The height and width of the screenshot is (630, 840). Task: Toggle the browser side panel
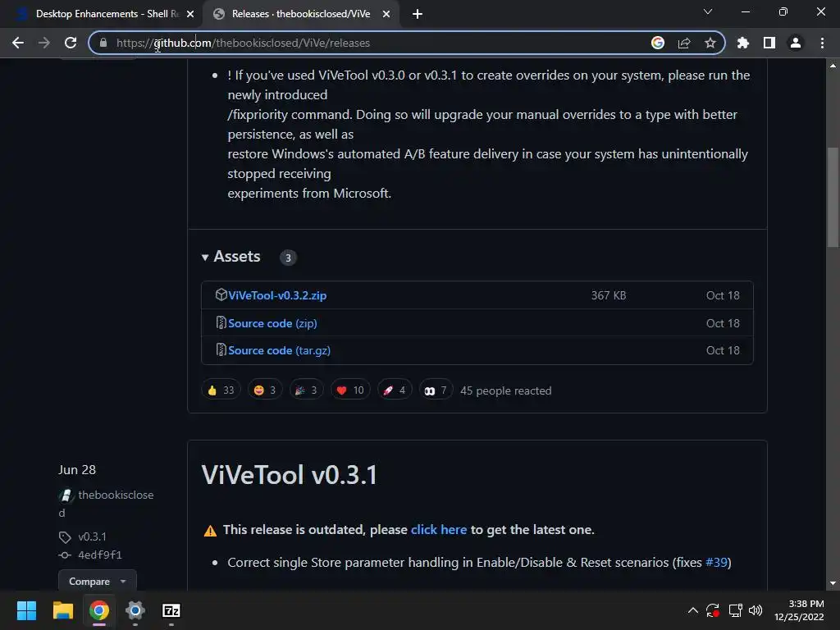point(769,43)
